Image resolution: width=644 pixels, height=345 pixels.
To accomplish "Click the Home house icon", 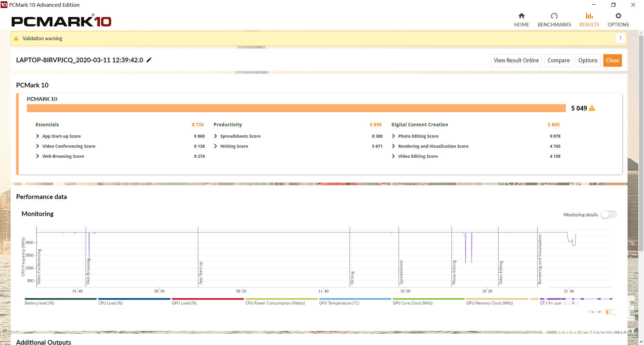I will pyautogui.click(x=522, y=16).
